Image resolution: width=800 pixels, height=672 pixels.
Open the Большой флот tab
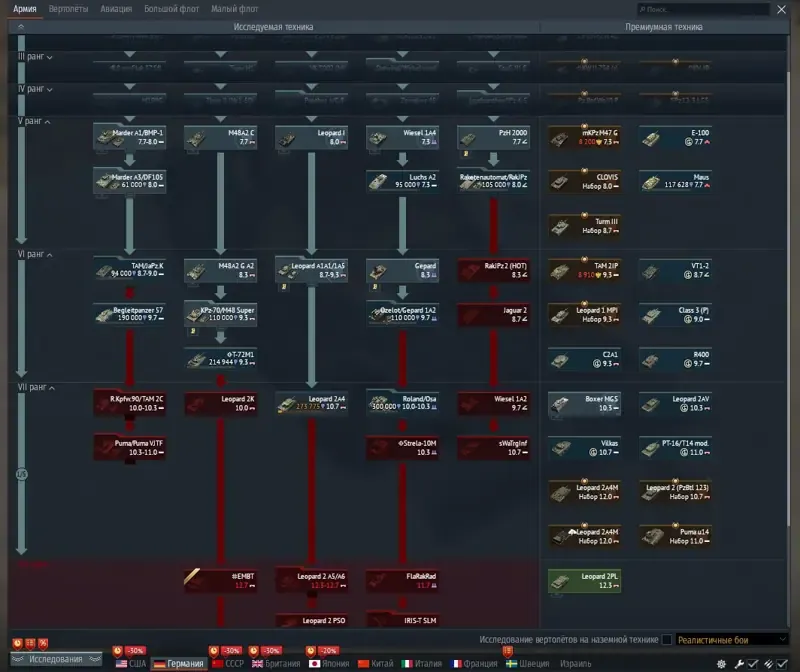(x=171, y=9)
